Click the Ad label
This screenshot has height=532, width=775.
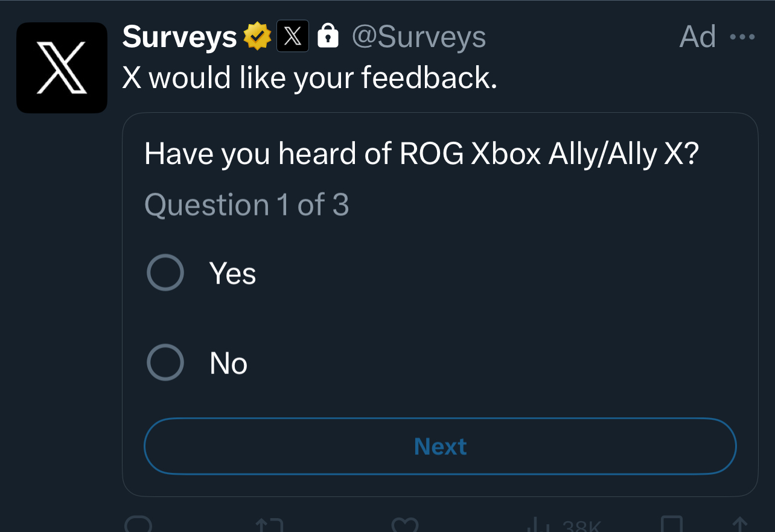click(x=698, y=37)
